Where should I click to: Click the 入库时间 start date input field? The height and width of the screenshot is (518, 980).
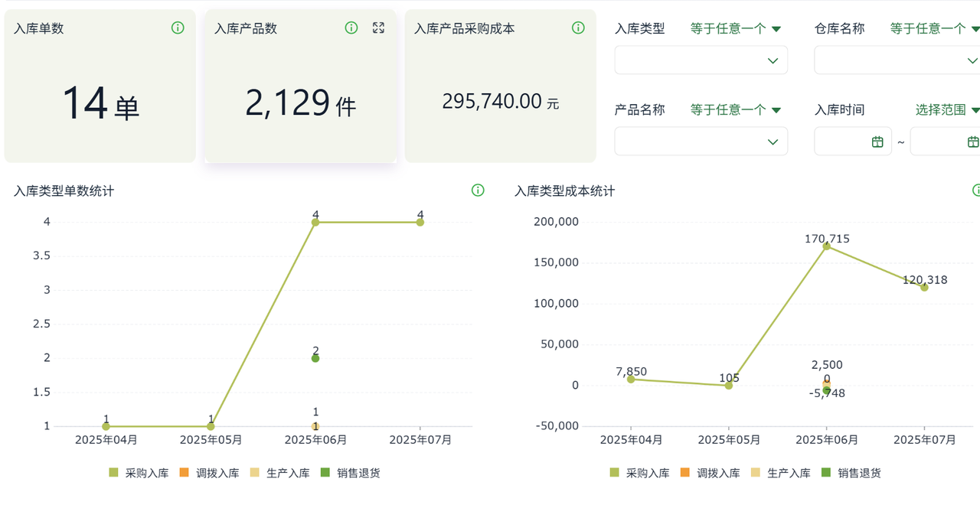853,142
